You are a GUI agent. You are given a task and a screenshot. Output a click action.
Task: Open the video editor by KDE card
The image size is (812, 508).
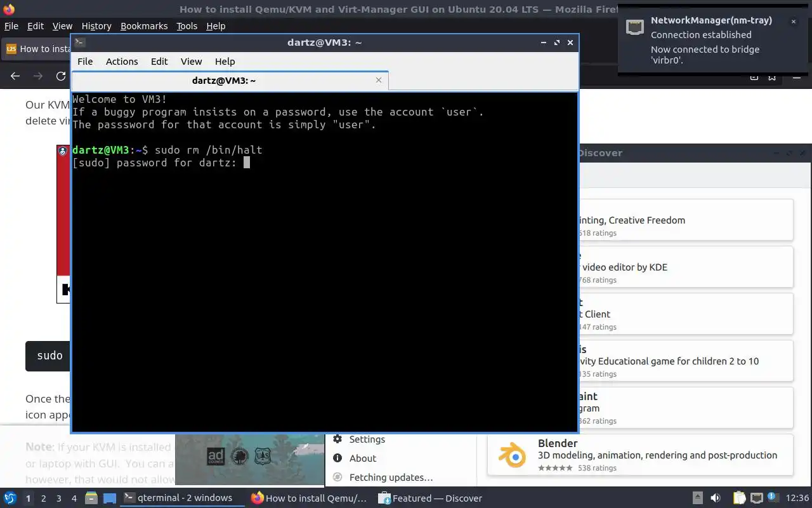[686, 267]
